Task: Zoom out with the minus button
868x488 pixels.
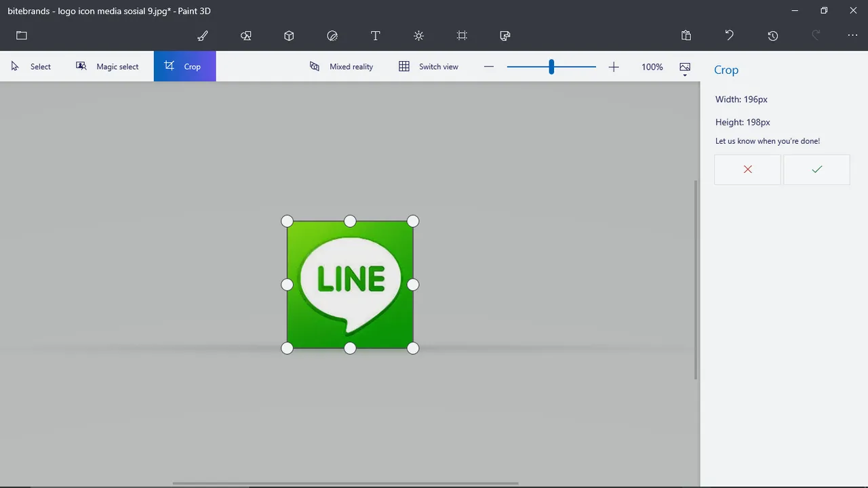Action: pyautogui.click(x=489, y=66)
